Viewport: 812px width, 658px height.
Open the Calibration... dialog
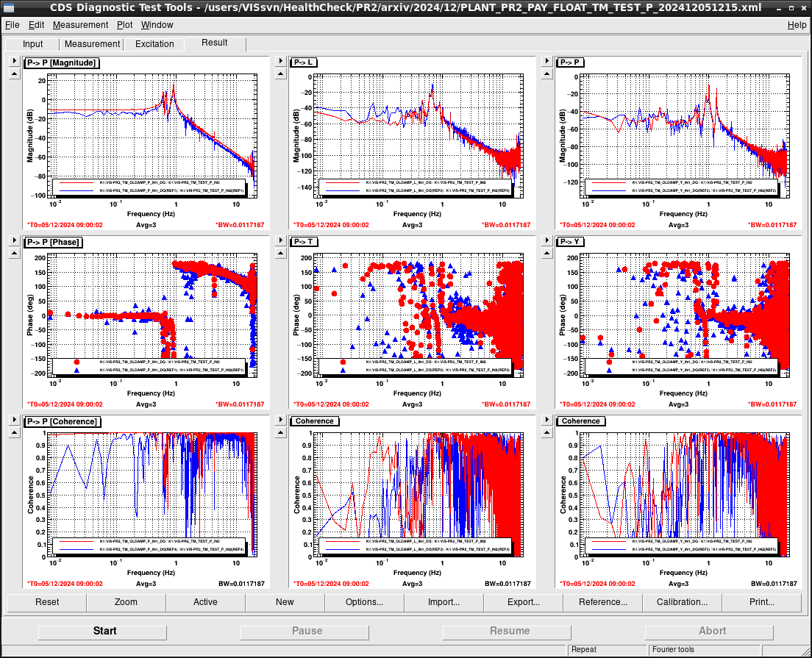point(682,602)
